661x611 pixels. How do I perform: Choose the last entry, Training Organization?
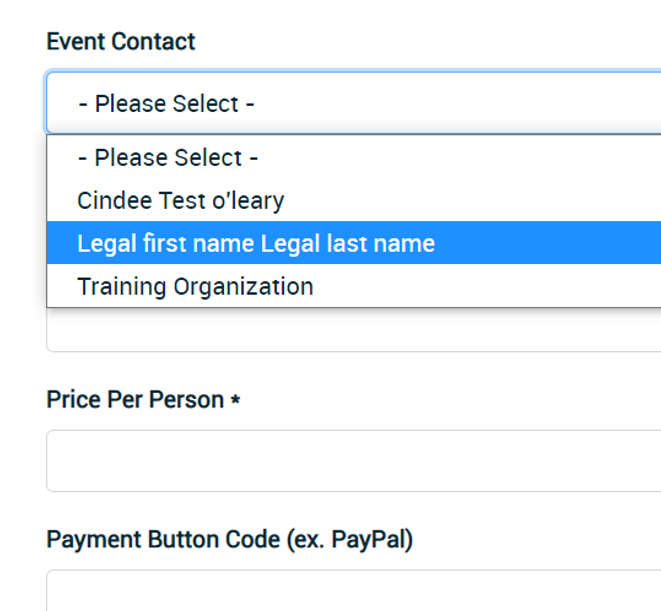pyautogui.click(x=195, y=287)
